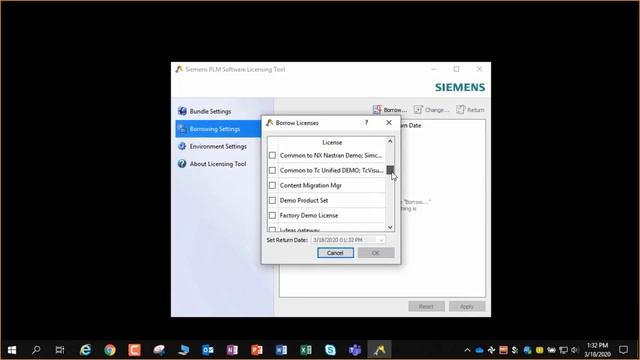Click the Apply button
The height and width of the screenshot is (360, 640).
467,307
